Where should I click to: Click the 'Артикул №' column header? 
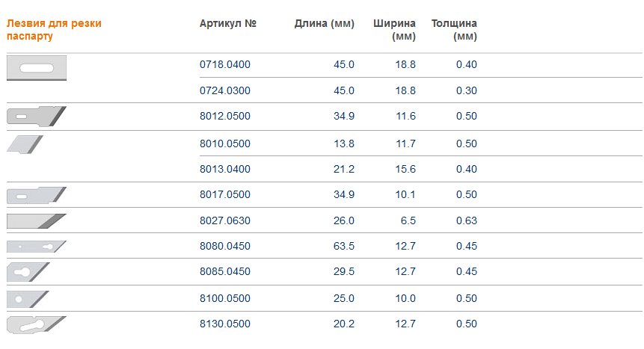(x=228, y=23)
